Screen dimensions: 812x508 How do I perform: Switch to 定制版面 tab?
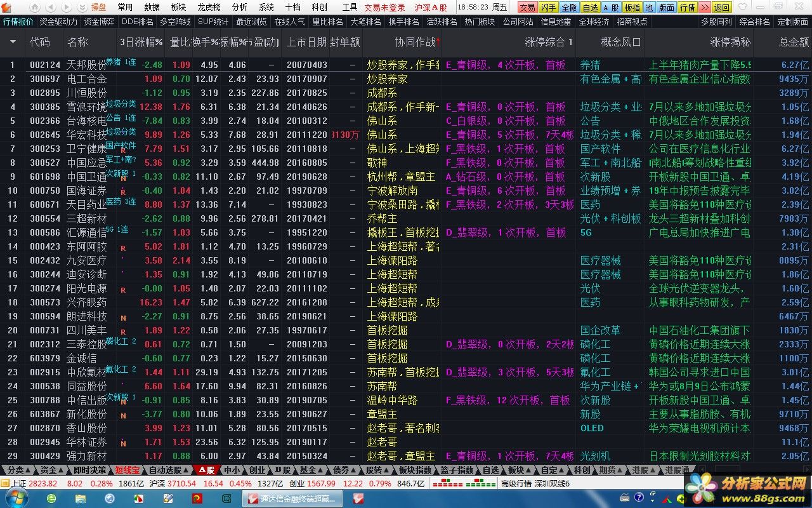point(792,22)
